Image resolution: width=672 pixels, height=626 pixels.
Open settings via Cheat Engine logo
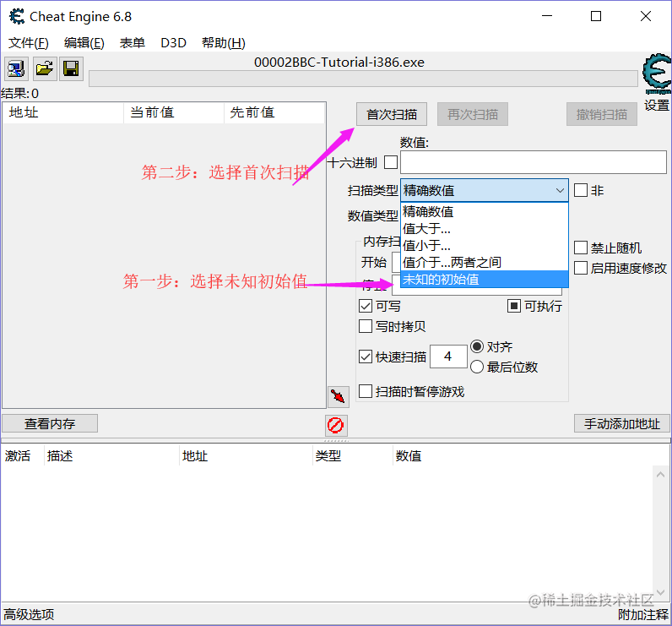[657, 73]
